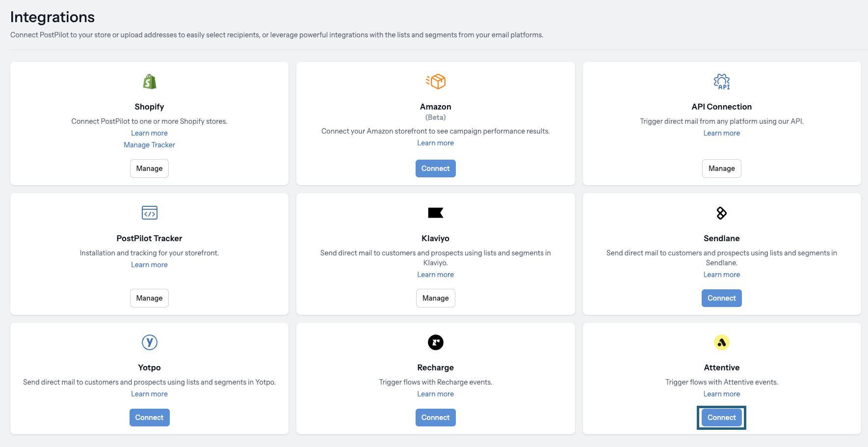Click 'Trigger direct mail from any platform' description

point(722,121)
